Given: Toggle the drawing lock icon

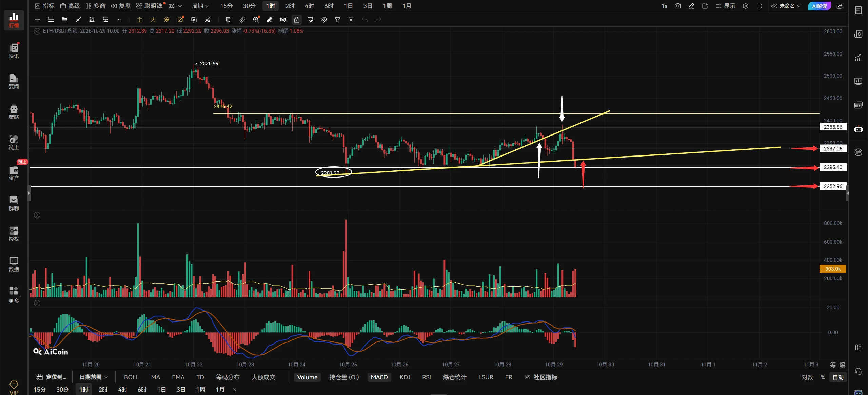Looking at the screenshot, I should (x=297, y=20).
